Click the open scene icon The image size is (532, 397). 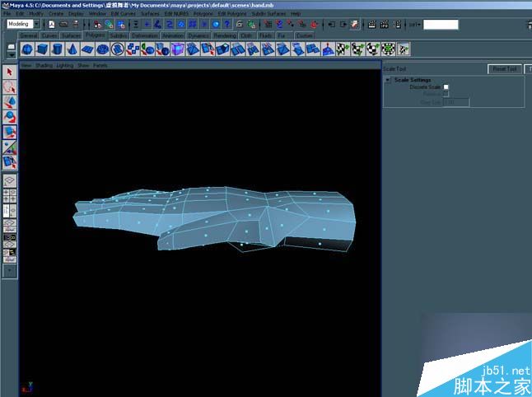(63, 25)
